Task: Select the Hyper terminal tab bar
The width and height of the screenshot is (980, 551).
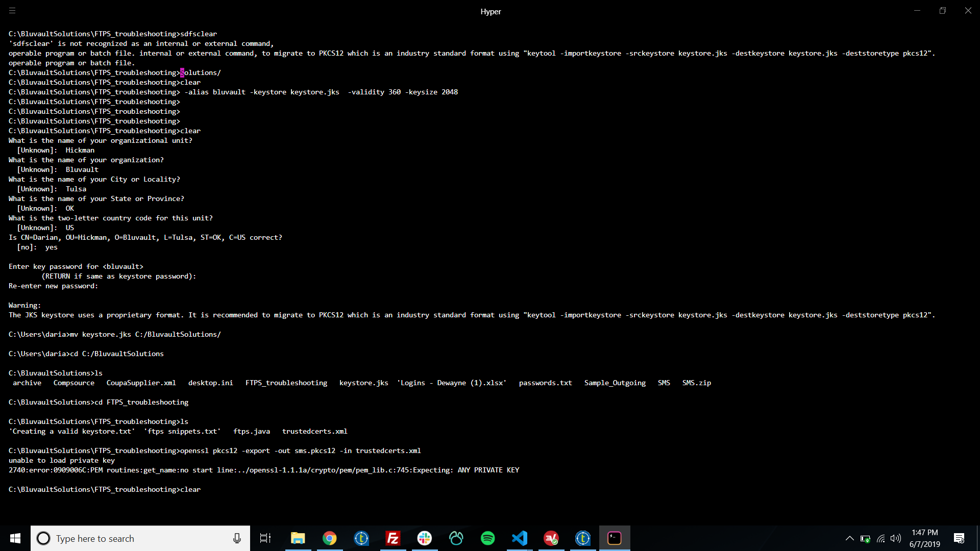Action: coord(490,11)
